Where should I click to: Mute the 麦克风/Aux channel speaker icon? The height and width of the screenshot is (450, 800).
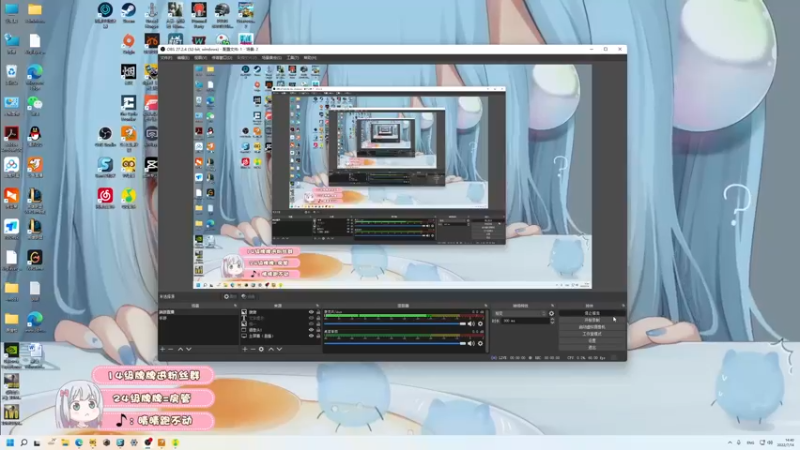[471, 324]
